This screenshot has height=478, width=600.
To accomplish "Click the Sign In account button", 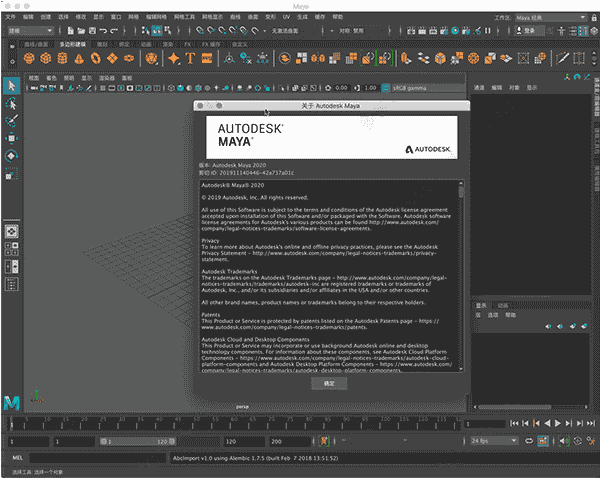I will coord(530,31).
